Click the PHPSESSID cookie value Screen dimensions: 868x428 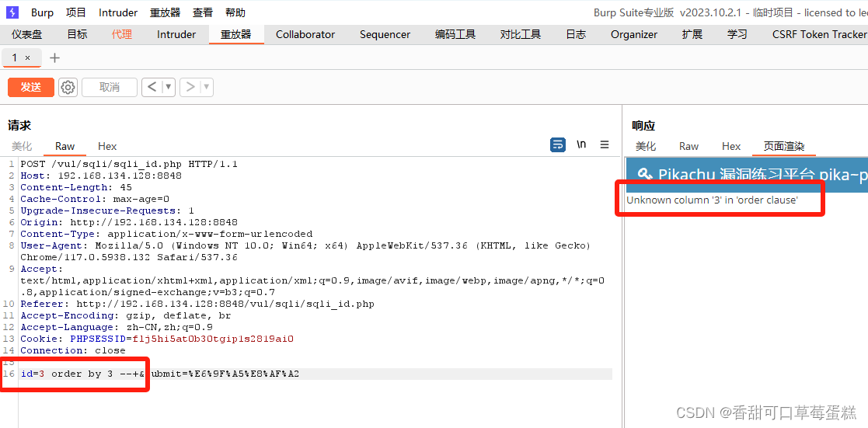coord(213,339)
